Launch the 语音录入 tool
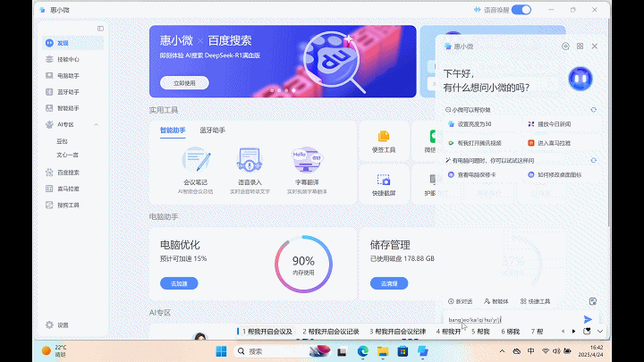 point(250,171)
